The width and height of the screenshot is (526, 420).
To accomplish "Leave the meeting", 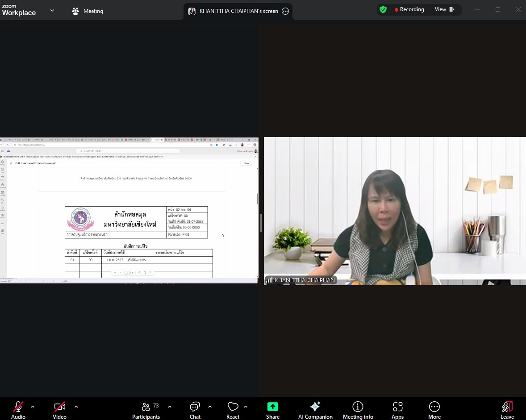I will 507,410.
